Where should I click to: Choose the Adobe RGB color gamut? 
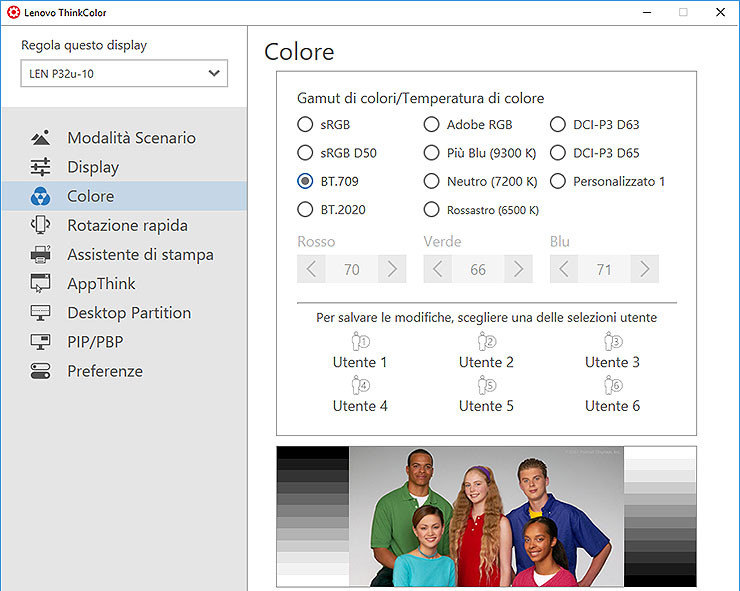coord(431,125)
